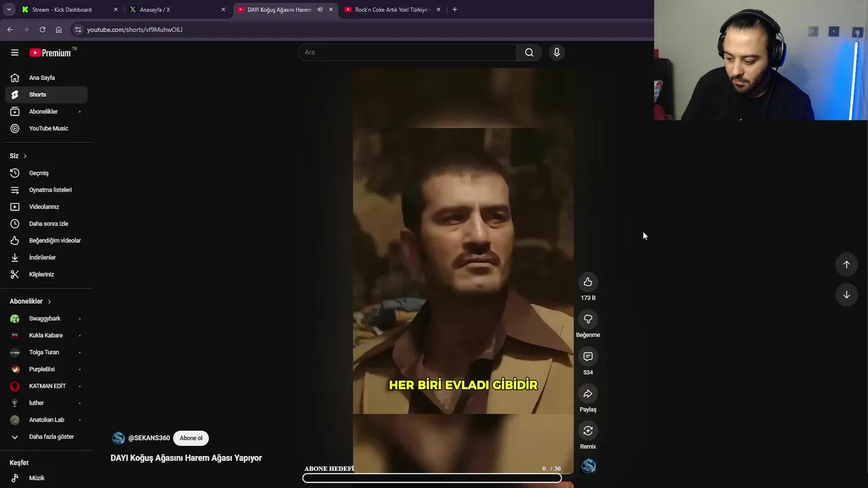Open YouTube Music from sidebar
This screenshot has height=488, width=868.
pos(46,129)
